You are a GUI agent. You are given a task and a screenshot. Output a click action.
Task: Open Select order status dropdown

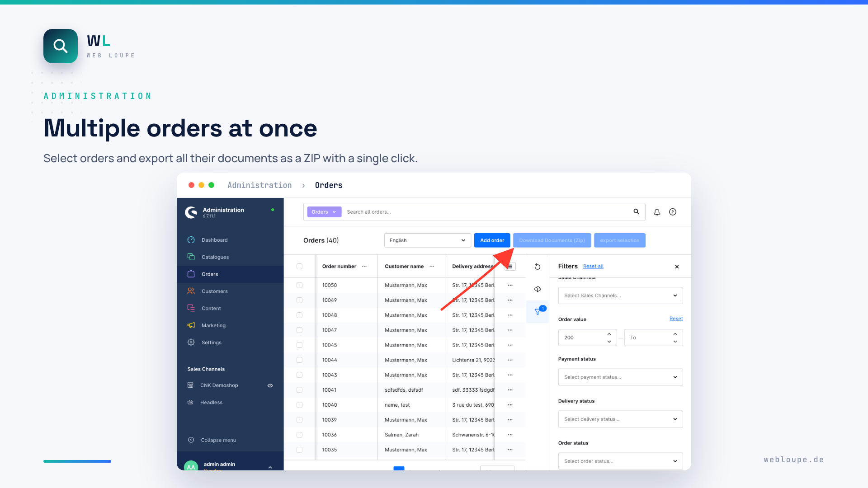620,461
